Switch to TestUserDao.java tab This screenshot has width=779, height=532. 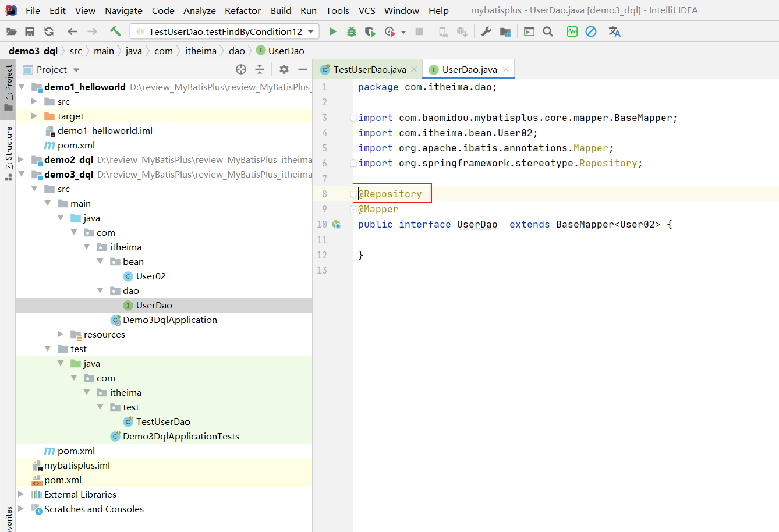tap(369, 69)
